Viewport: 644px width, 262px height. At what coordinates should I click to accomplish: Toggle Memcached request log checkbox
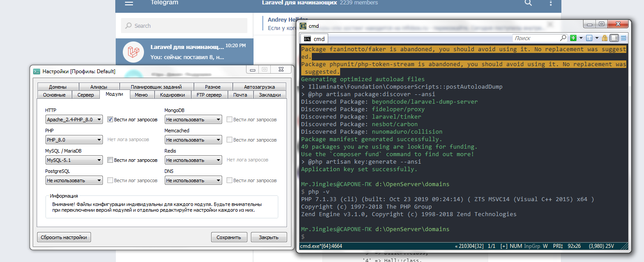pos(230,140)
